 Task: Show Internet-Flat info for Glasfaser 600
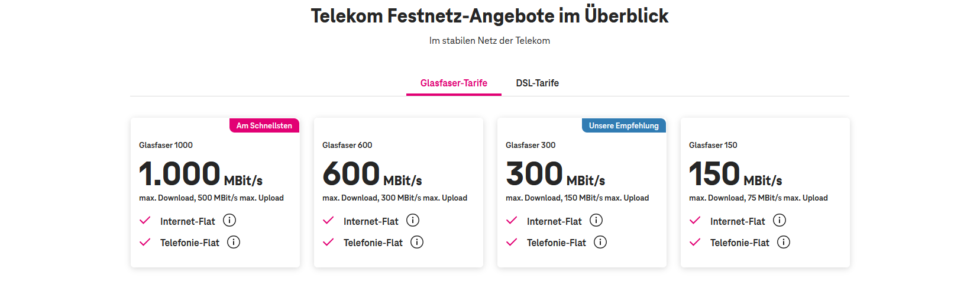[x=413, y=220]
